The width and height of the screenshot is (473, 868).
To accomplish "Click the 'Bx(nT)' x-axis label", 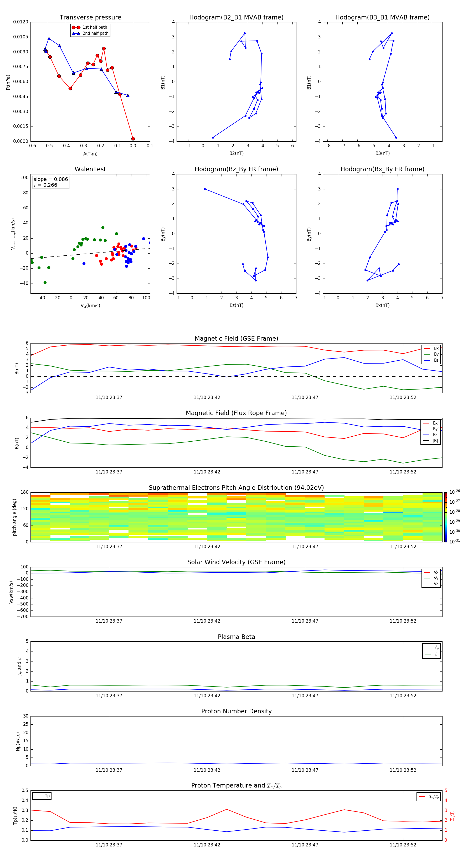I will [382, 305].
